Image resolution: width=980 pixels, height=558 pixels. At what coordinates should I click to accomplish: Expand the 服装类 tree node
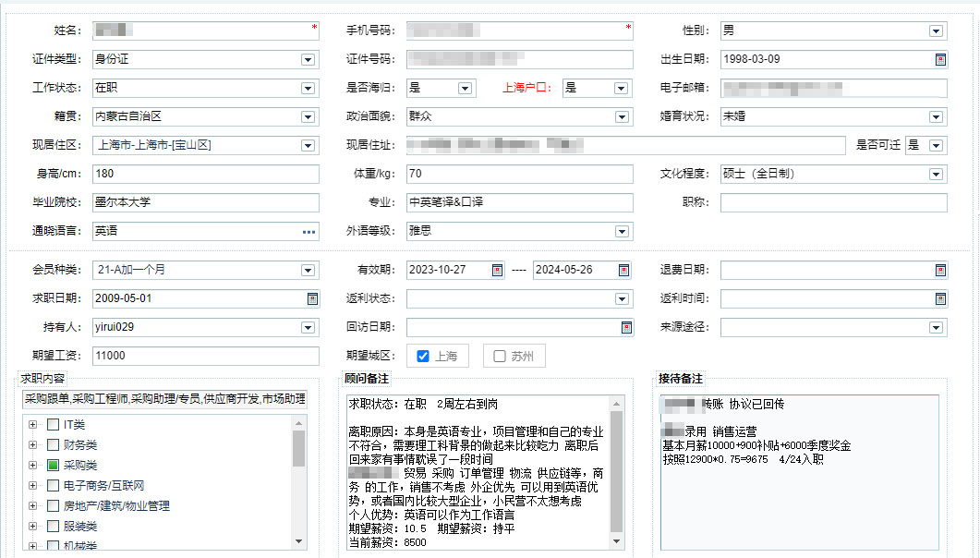[x=32, y=527]
